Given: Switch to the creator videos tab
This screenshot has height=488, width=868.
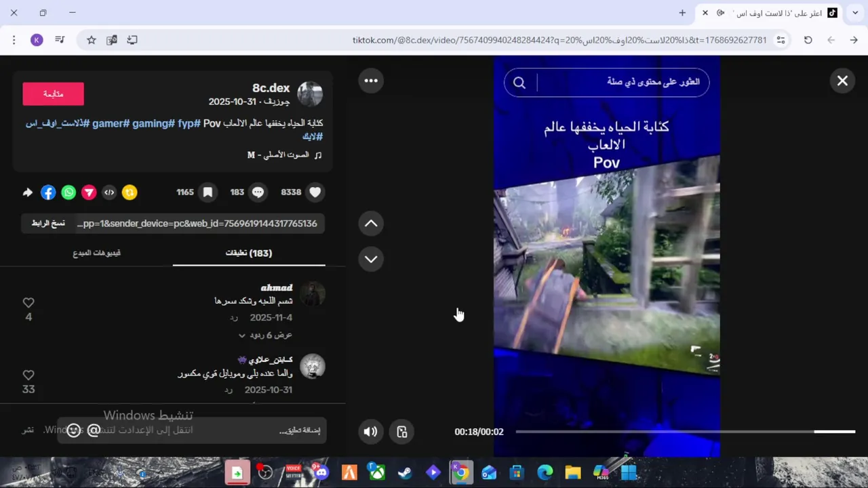Looking at the screenshot, I should 96,253.
